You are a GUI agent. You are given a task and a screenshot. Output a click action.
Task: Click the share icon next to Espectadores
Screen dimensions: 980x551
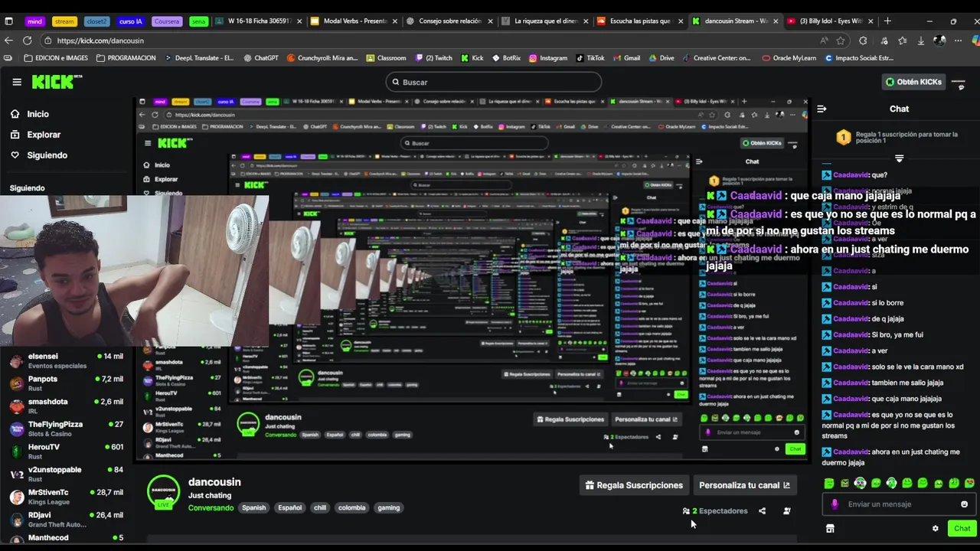tap(762, 511)
